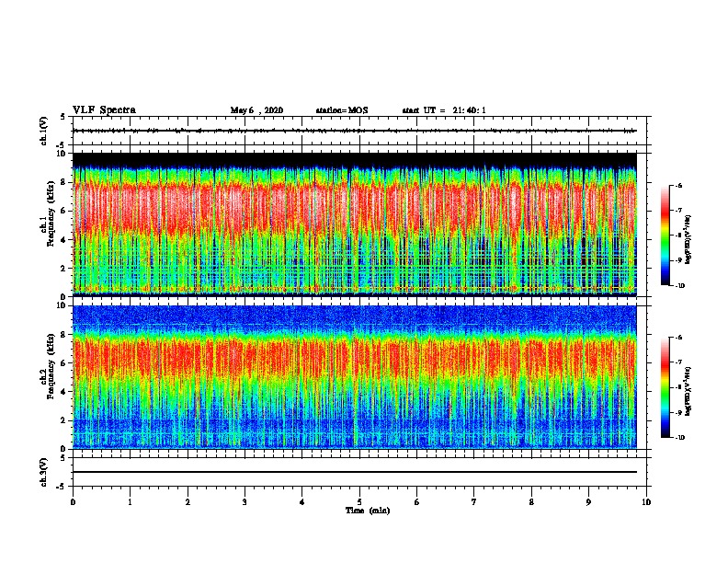Viewport: 728px width, 563px height.
Task: Click the "-10" label on ch.2 color scale
Action: pyautogui.click(x=679, y=438)
